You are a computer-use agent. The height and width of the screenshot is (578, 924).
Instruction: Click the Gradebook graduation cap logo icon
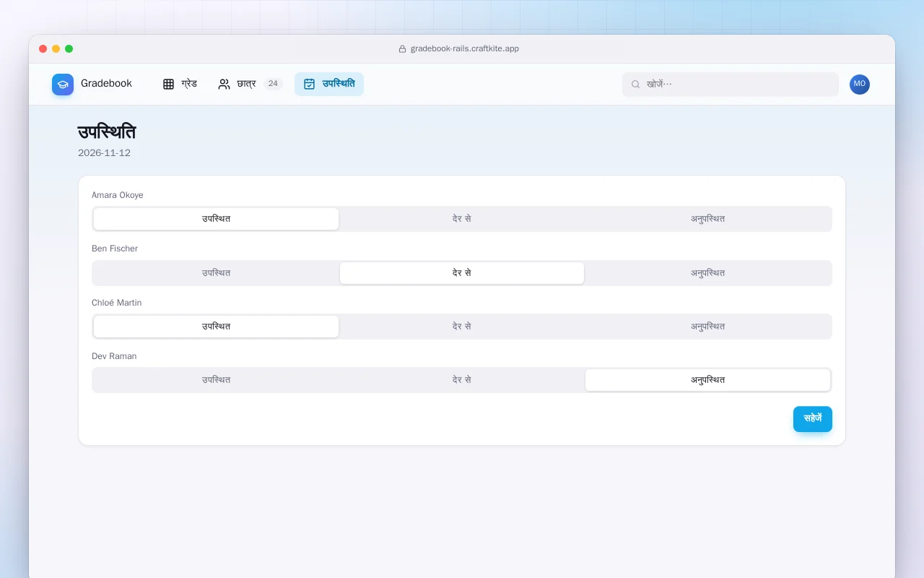pyautogui.click(x=63, y=85)
